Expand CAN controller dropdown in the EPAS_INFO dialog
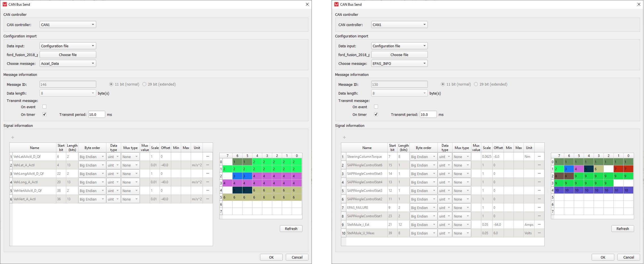Viewport: 644px width, 264px height. [x=399, y=25]
